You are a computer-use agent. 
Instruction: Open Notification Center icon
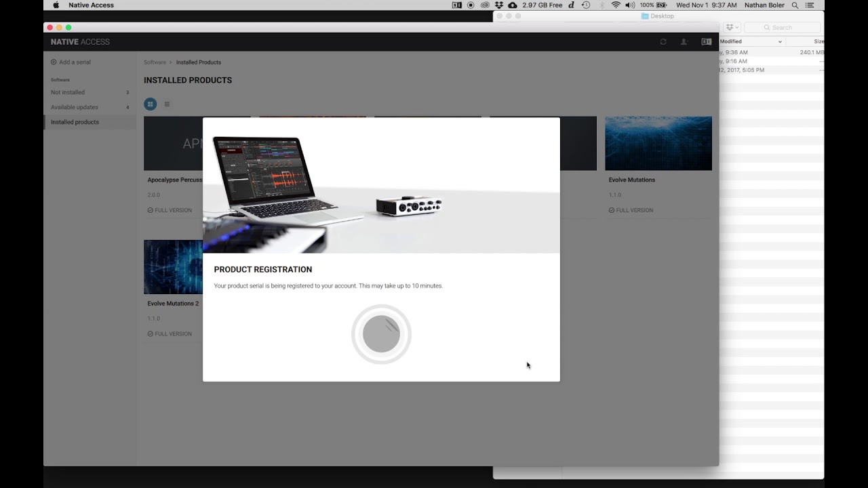810,5
